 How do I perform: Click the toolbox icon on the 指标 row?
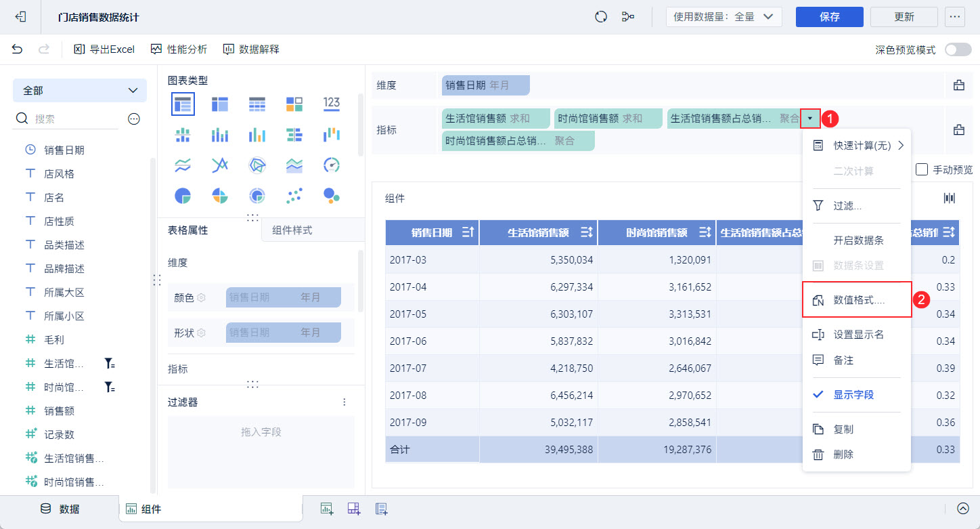959,130
